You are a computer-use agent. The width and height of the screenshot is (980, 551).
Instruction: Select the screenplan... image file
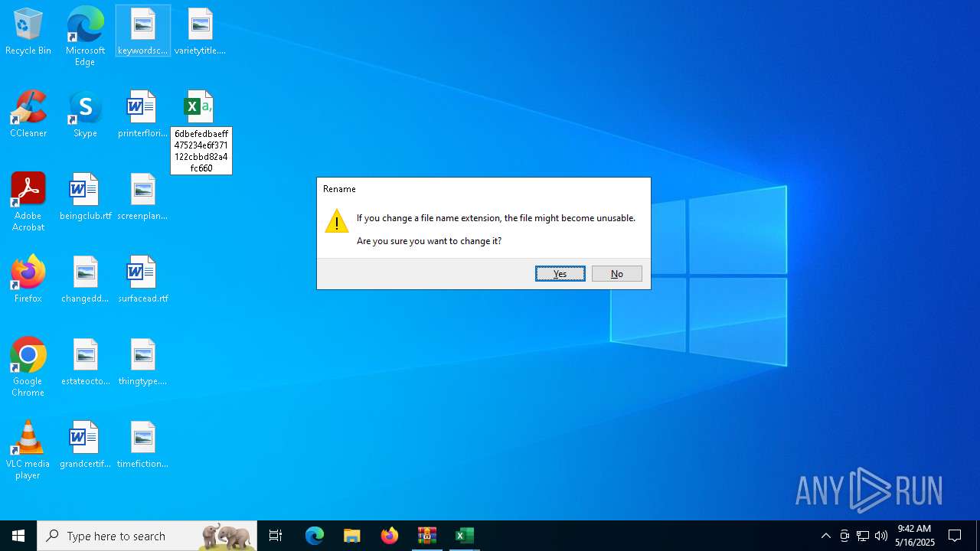pyautogui.click(x=143, y=197)
